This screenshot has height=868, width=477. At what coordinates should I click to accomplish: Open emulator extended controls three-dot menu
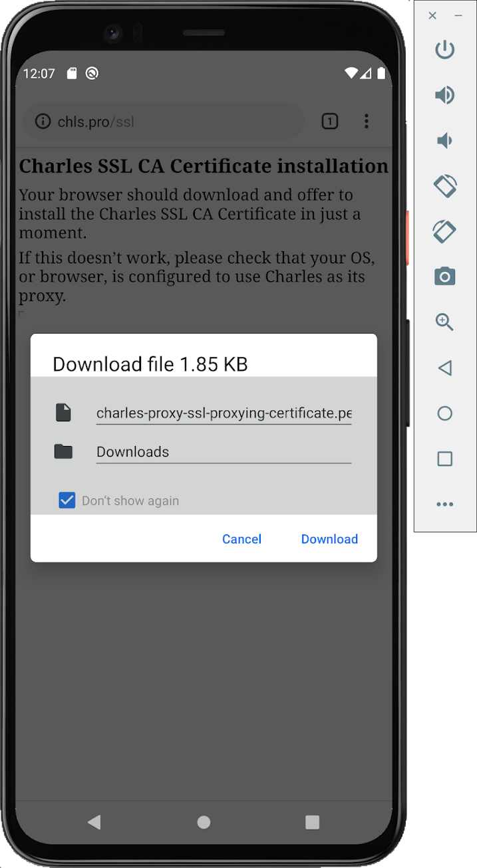tap(444, 504)
